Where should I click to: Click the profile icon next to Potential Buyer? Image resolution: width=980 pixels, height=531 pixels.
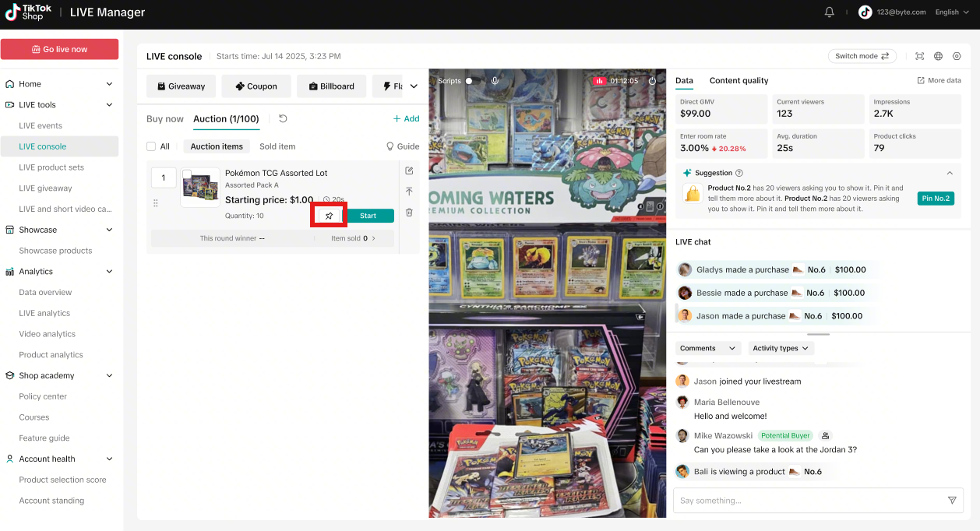(825, 436)
